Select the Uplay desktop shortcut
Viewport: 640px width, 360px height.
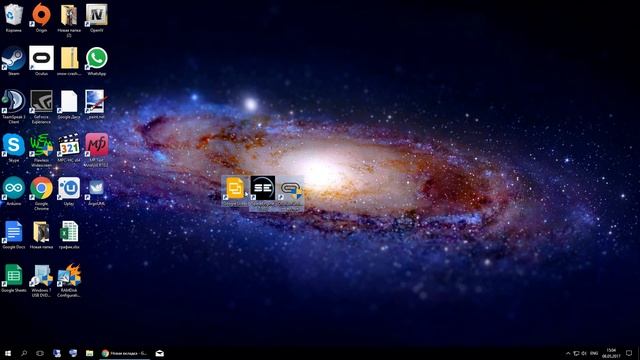(x=69, y=189)
